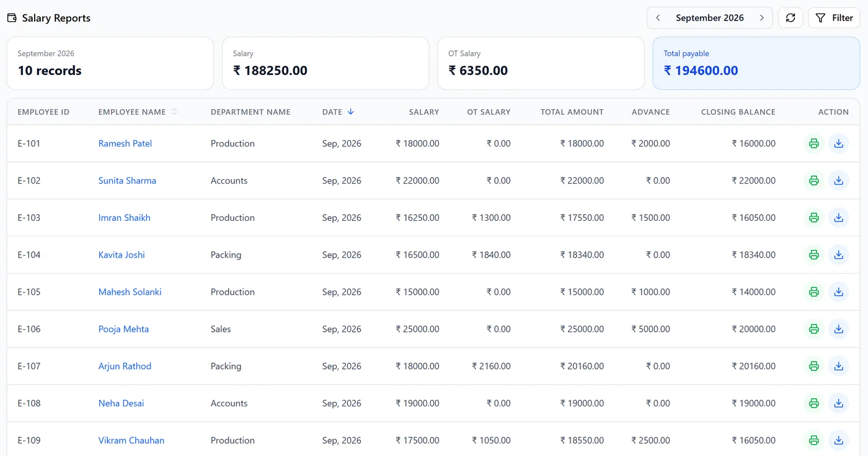The image size is (868, 456).
Task: Download salary slip for Ramesh Patel
Action: tap(839, 143)
